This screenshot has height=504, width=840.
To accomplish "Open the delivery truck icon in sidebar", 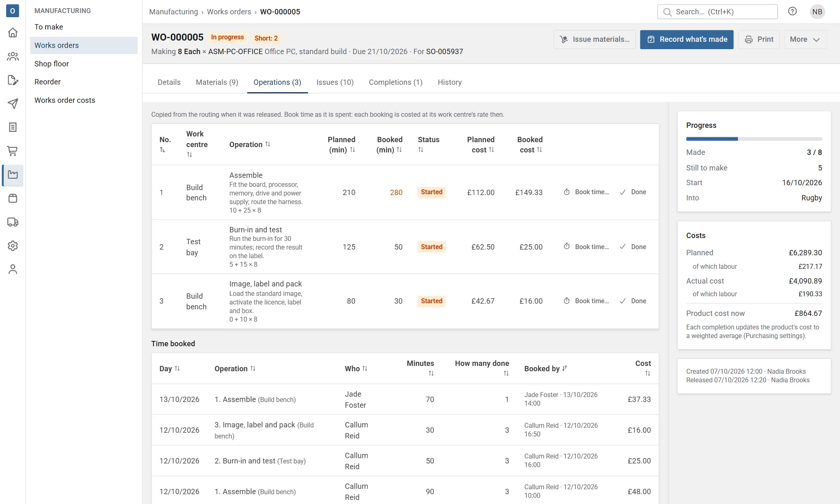I will click(13, 222).
